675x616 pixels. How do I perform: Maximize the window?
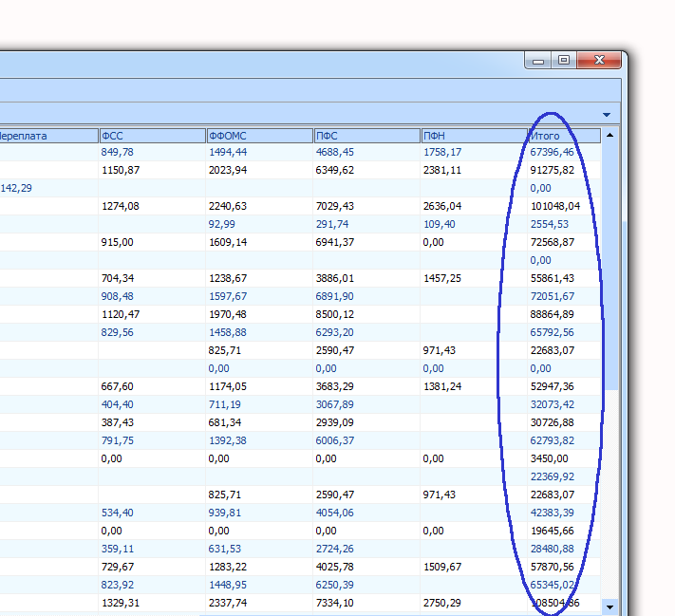[x=564, y=60]
